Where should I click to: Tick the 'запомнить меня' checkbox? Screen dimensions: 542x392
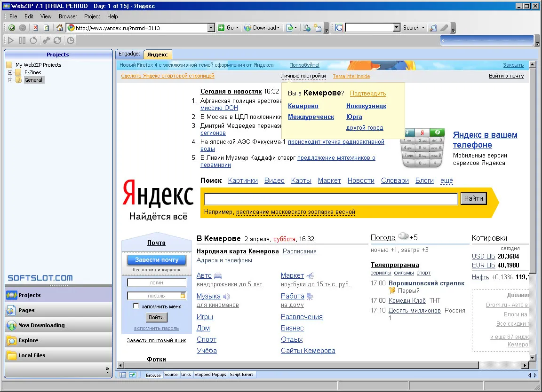tap(136, 306)
